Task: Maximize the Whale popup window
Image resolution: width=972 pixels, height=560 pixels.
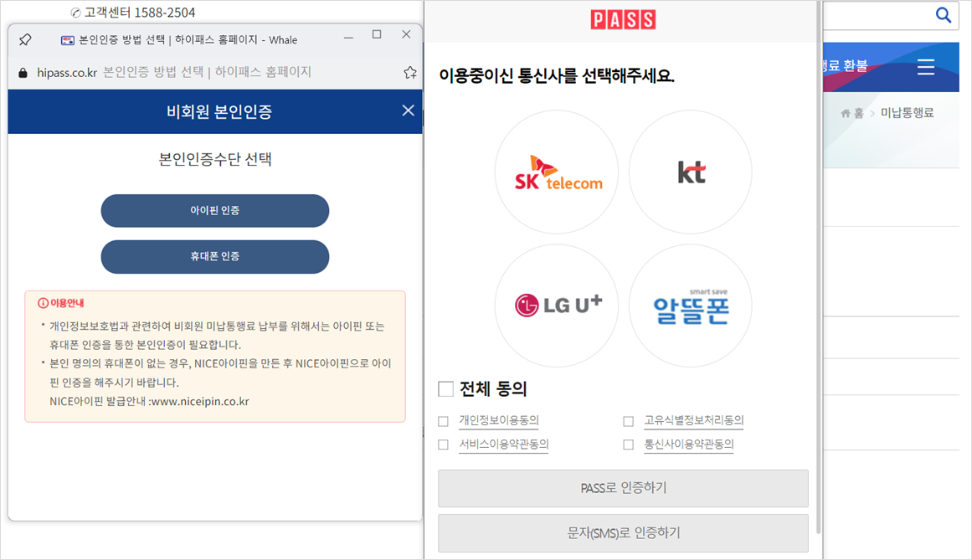Action: click(x=376, y=34)
